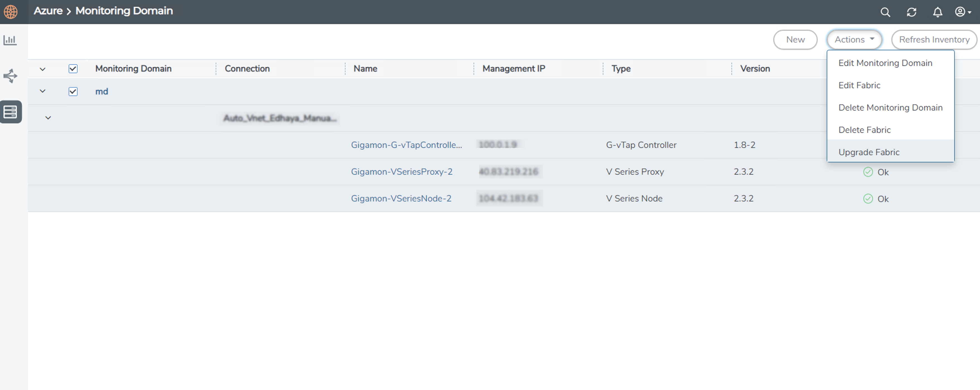Toggle the select-all header checkbox
This screenshot has height=390, width=980.
73,69
